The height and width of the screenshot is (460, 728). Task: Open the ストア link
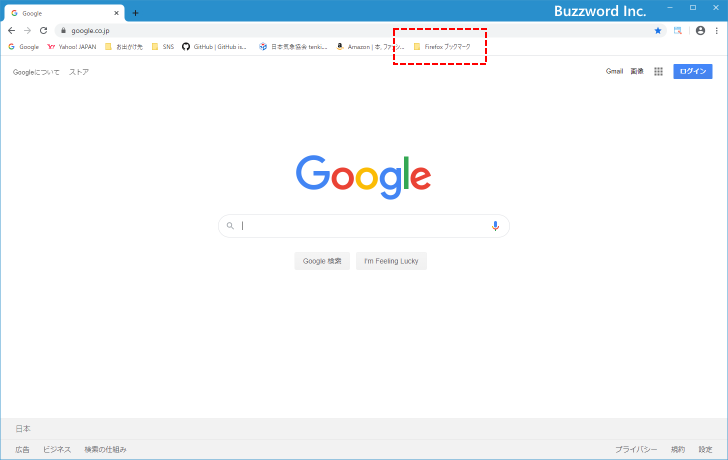pos(79,72)
